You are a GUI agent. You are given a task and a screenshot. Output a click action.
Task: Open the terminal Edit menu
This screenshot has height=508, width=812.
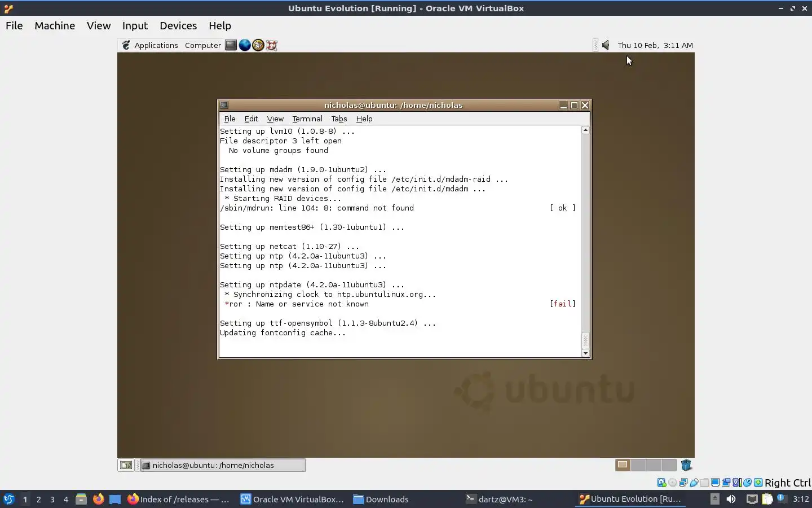[251, 119]
